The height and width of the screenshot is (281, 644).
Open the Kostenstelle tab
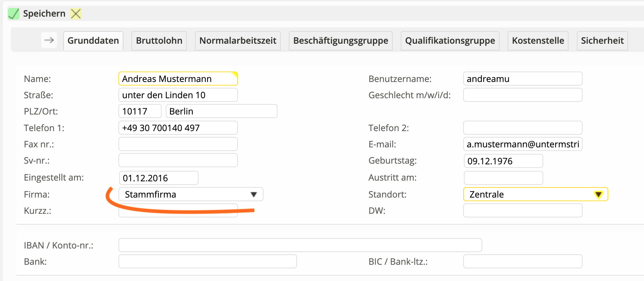[x=538, y=40]
